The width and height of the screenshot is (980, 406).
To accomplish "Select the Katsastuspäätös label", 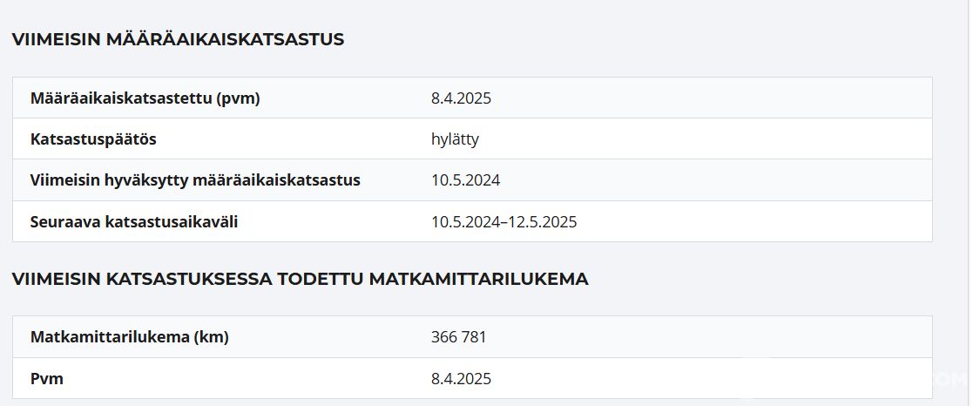I will point(93,139).
